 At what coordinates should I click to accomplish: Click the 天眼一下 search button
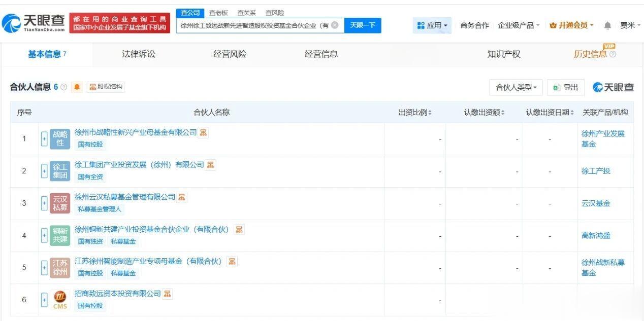click(x=363, y=25)
